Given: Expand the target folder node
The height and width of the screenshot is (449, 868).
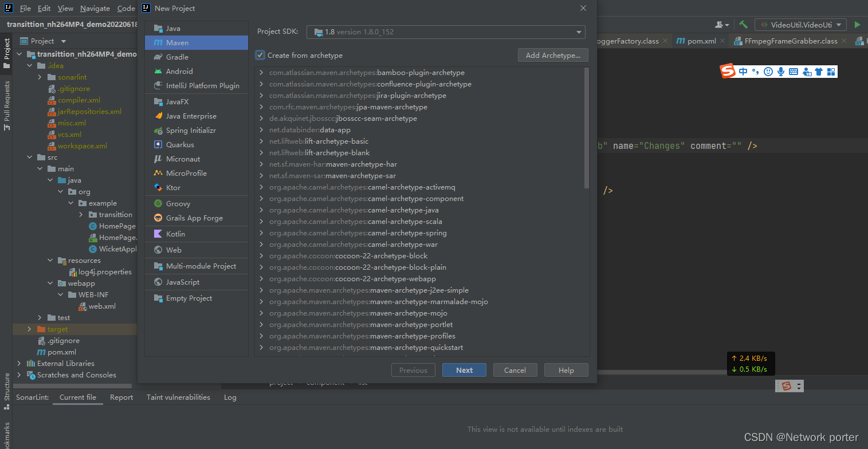Looking at the screenshot, I should coord(29,329).
